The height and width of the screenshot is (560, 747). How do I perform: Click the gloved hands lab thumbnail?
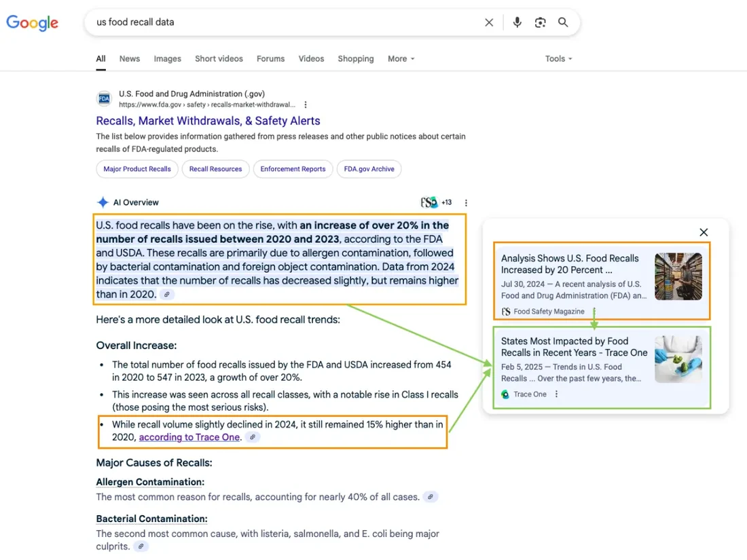(x=678, y=359)
